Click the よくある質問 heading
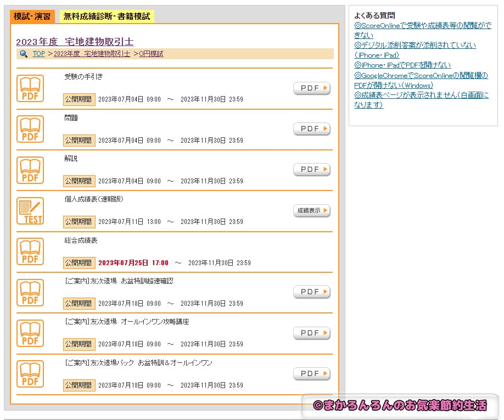The height and width of the screenshot is (420, 504). 375,15
